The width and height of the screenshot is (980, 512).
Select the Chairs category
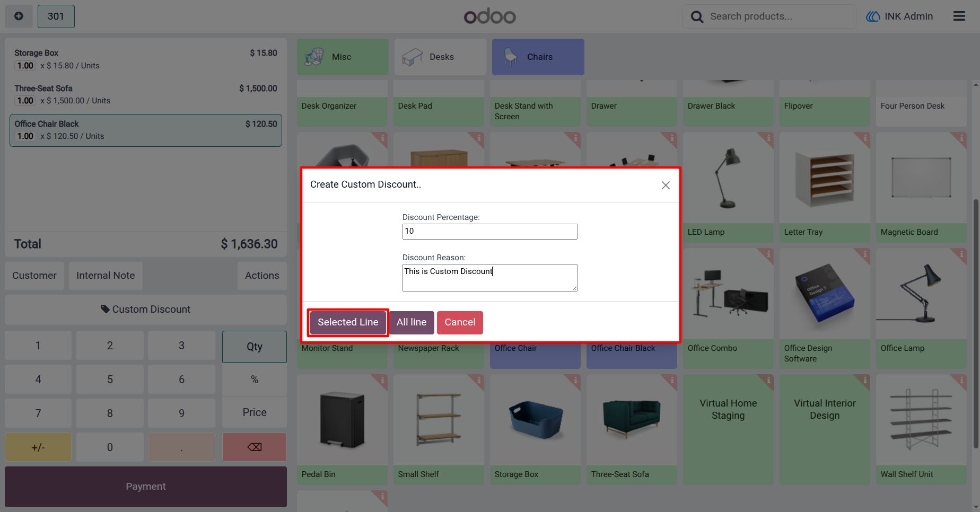[x=538, y=57]
